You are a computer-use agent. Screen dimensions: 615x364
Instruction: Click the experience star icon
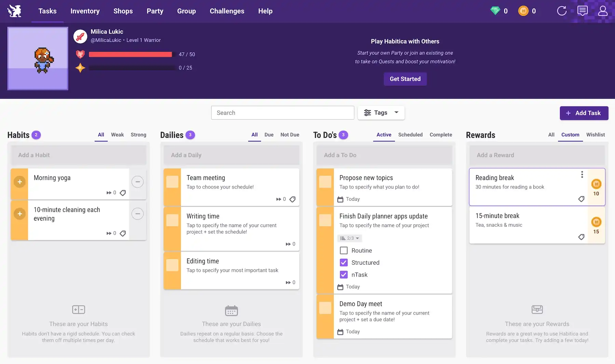pos(80,68)
